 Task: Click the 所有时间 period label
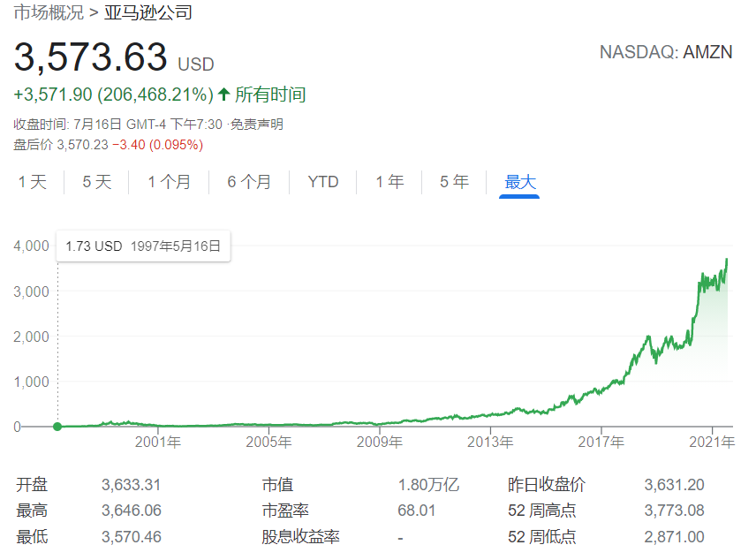point(270,95)
